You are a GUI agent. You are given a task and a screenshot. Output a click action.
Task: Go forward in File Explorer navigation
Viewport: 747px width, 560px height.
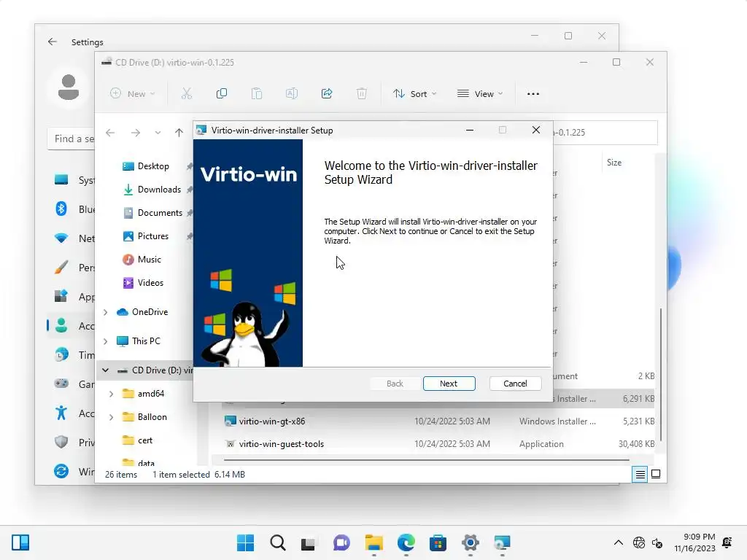click(136, 133)
